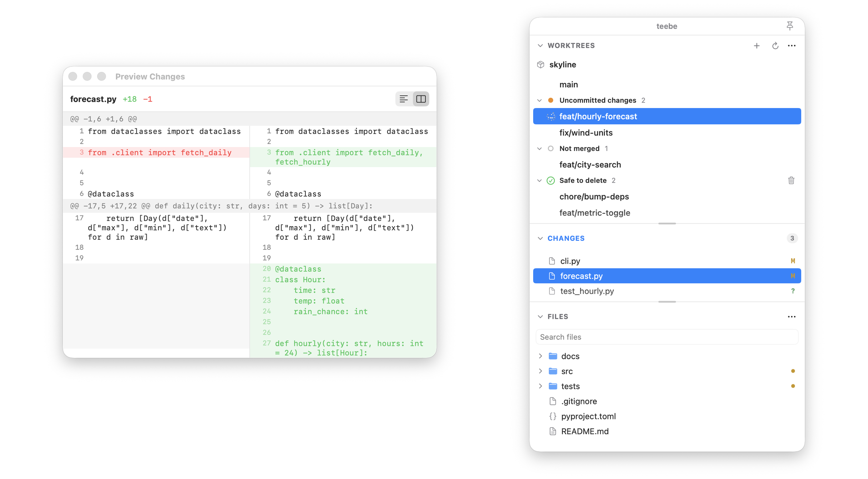This screenshot has height=479, width=868.
Task: Click the second hunk header for daily
Action: click(249, 206)
